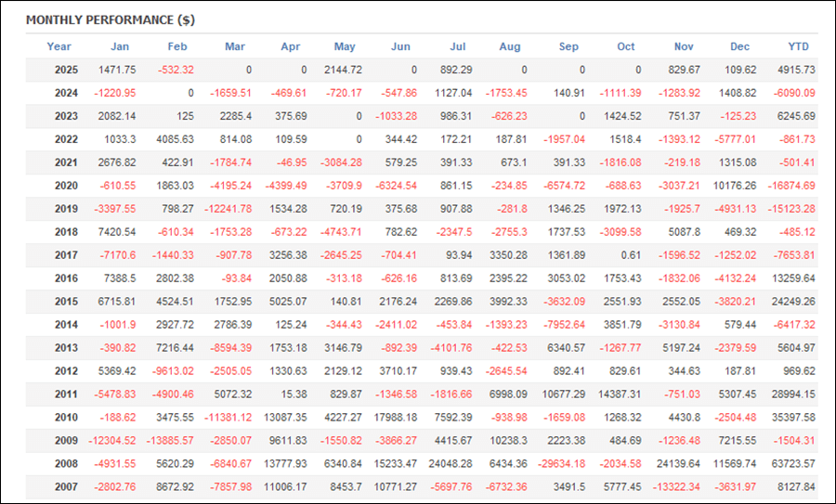Click the Nov column header

[x=684, y=46]
